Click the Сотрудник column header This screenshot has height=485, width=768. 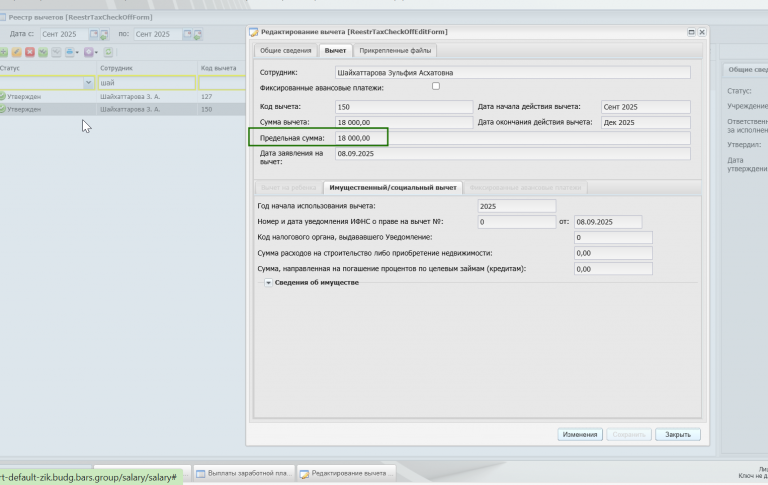pos(147,68)
